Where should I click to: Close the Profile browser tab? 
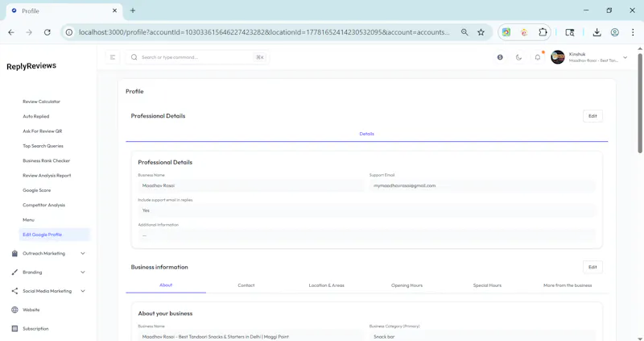[x=114, y=10]
